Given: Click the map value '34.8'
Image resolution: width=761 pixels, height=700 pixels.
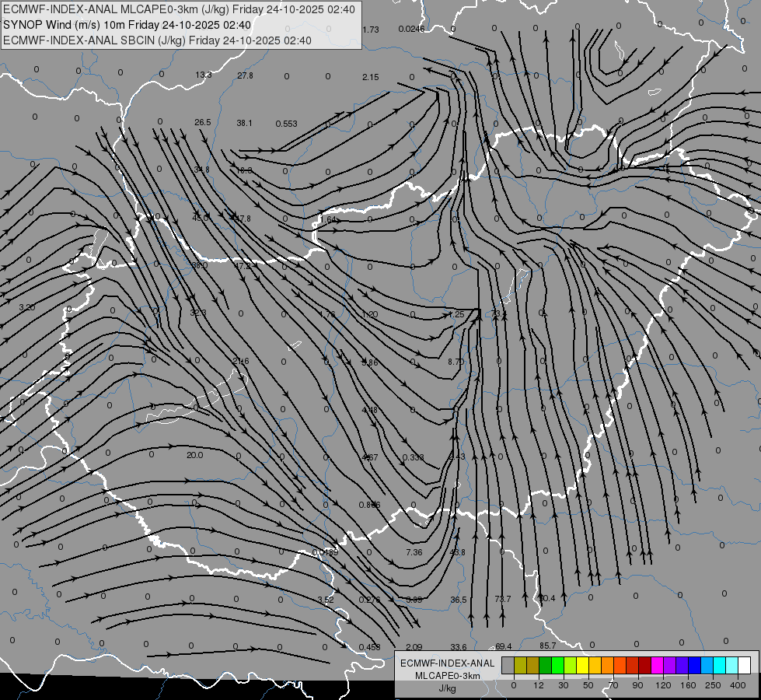Looking at the screenshot, I should [201, 170].
